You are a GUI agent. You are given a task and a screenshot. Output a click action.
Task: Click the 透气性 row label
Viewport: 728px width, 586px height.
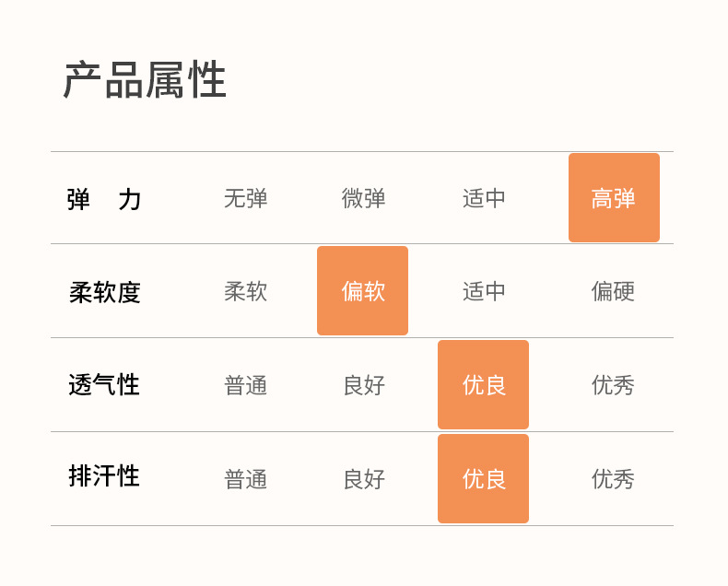coord(104,385)
